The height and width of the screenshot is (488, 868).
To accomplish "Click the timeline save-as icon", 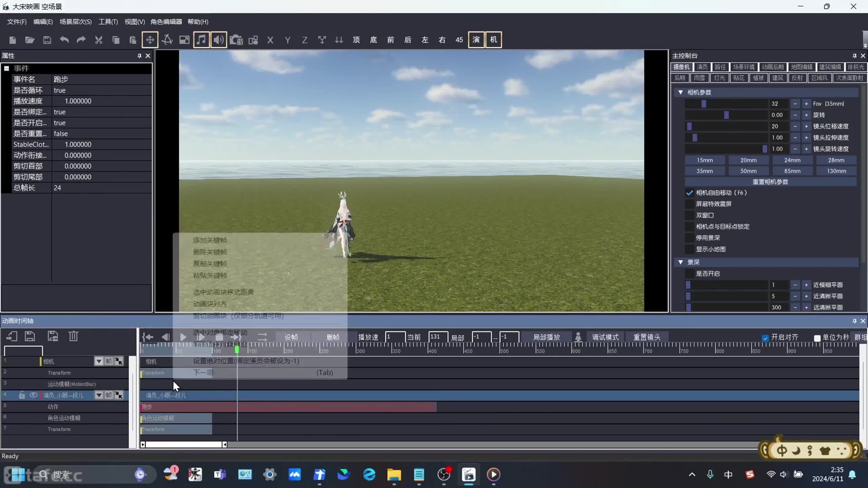I will (53, 336).
